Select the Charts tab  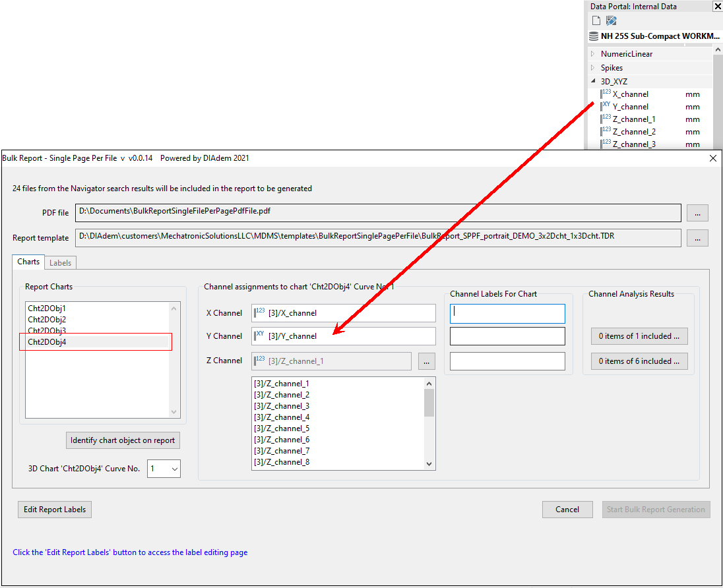point(28,262)
